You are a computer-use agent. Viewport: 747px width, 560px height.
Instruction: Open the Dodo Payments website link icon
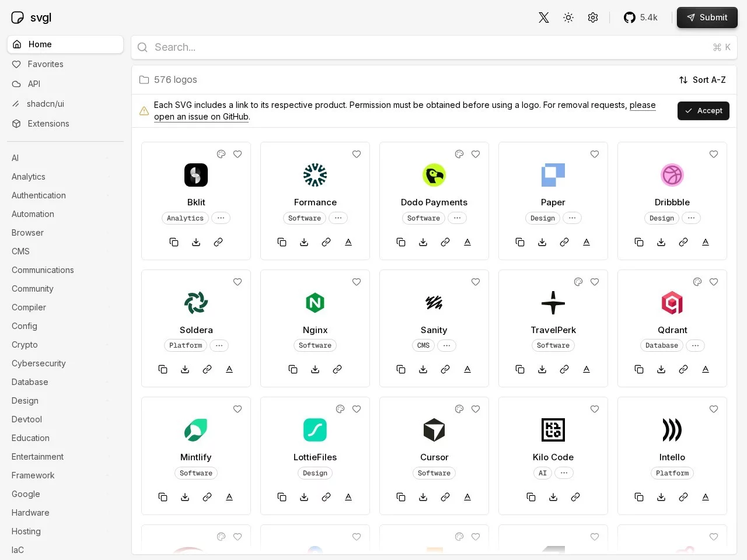point(445,242)
